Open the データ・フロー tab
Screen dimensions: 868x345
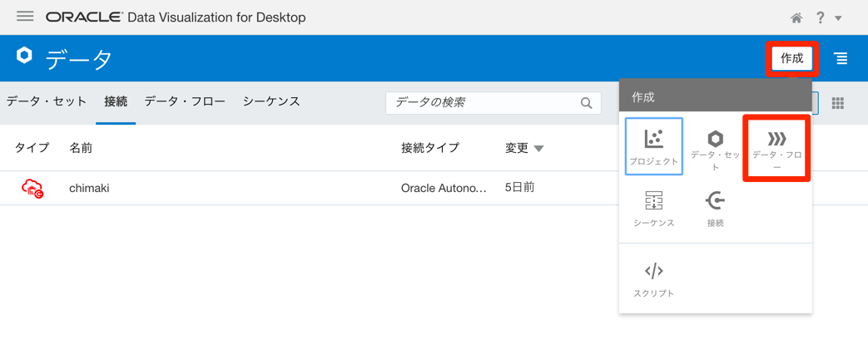(x=185, y=101)
